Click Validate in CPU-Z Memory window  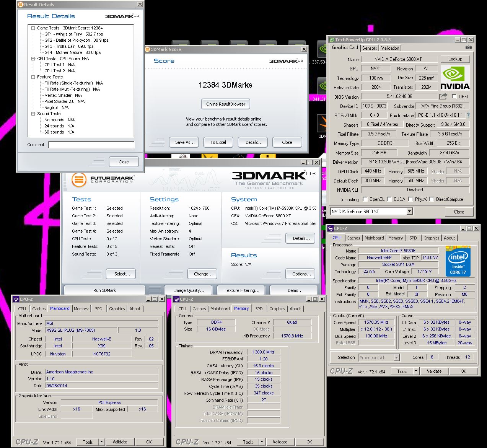[280, 442]
